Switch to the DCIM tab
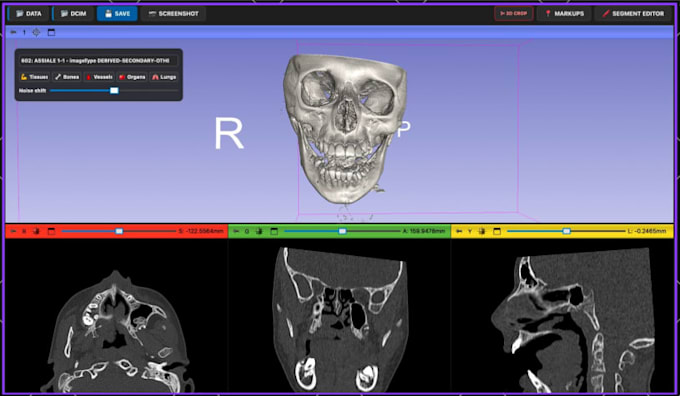Screen dimensions: 680x396 point(73,13)
